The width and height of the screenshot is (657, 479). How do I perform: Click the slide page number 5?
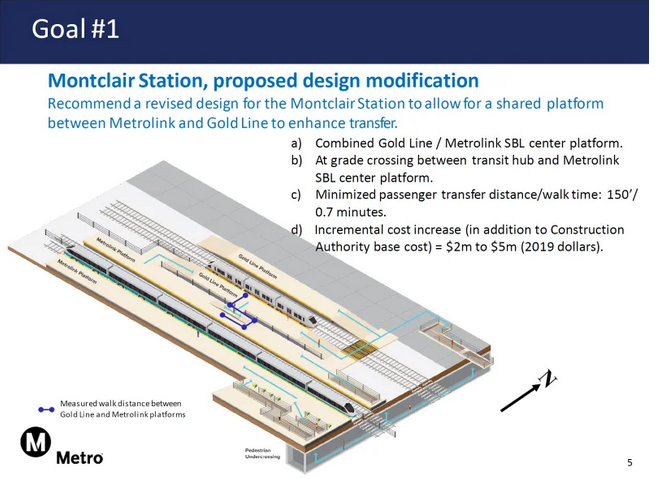pos(630,463)
